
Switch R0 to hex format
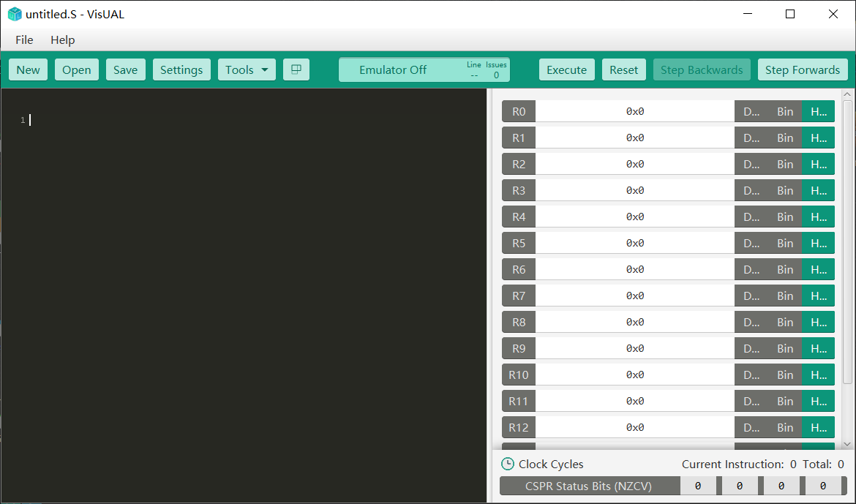[x=819, y=111]
